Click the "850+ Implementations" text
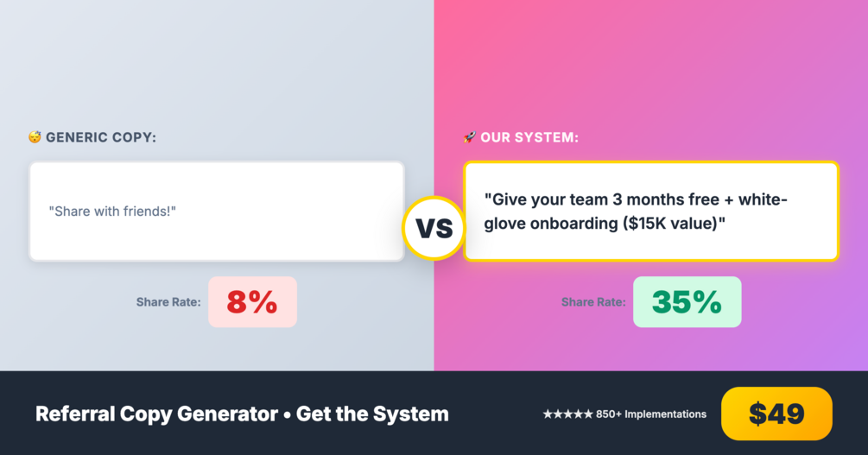868x455 pixels. pos(651,414)
